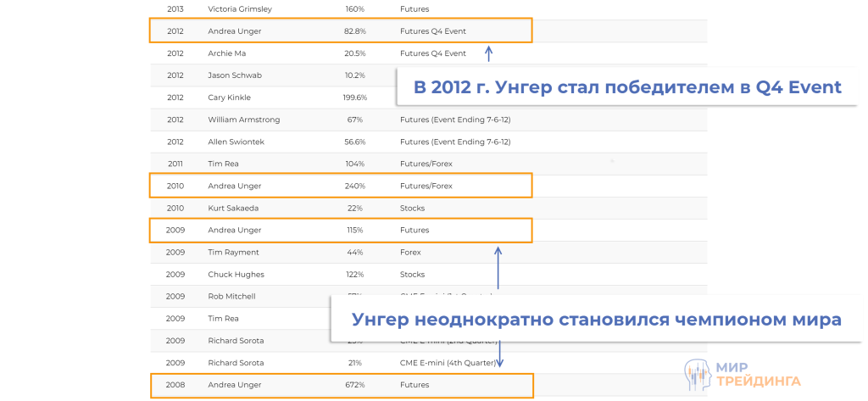
Task: Click Allen Swiontek's name
Action: tap(238, 142)
